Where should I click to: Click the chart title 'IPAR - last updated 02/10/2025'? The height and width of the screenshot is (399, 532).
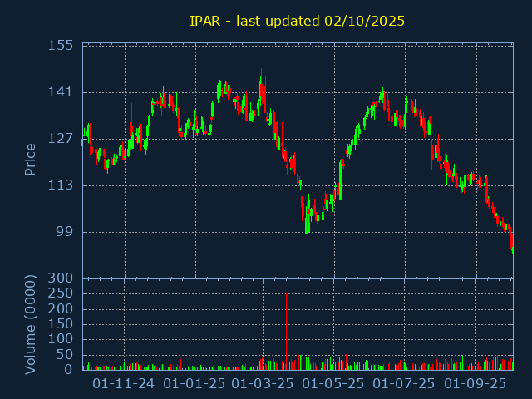click(297, 21)
